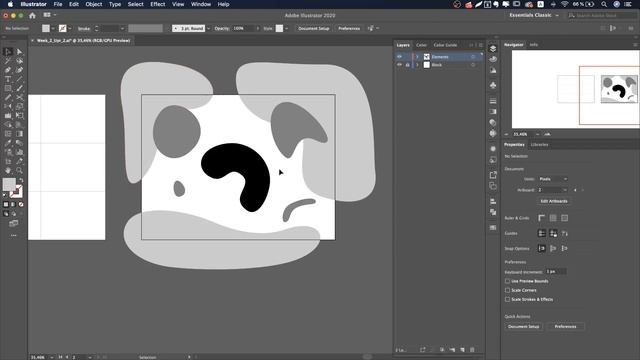Screen dimensions: 640x360
Task: Click Document Setup in Quick Actions
Action: [524, 327]
